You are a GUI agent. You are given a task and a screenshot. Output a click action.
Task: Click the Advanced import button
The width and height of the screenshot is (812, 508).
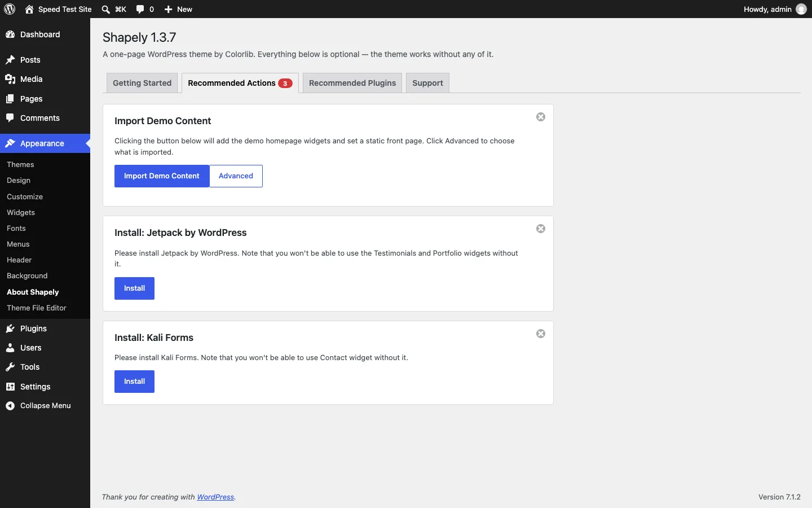point(236,176)
